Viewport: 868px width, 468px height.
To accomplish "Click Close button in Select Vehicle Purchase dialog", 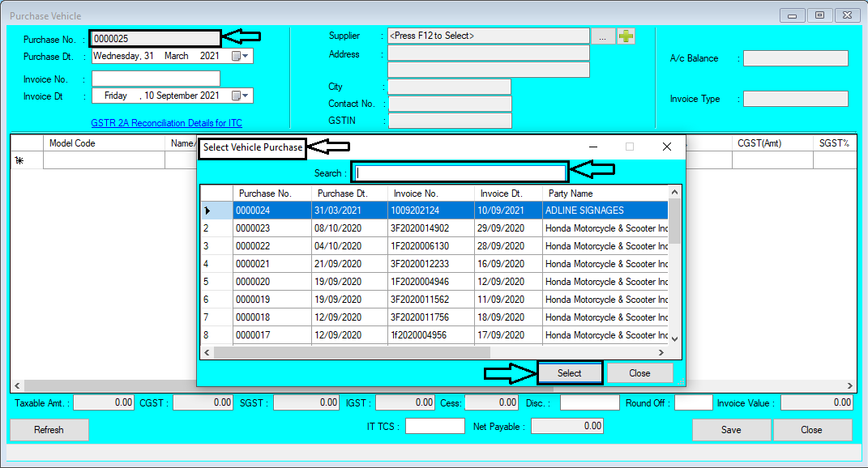I will [640, 373].
